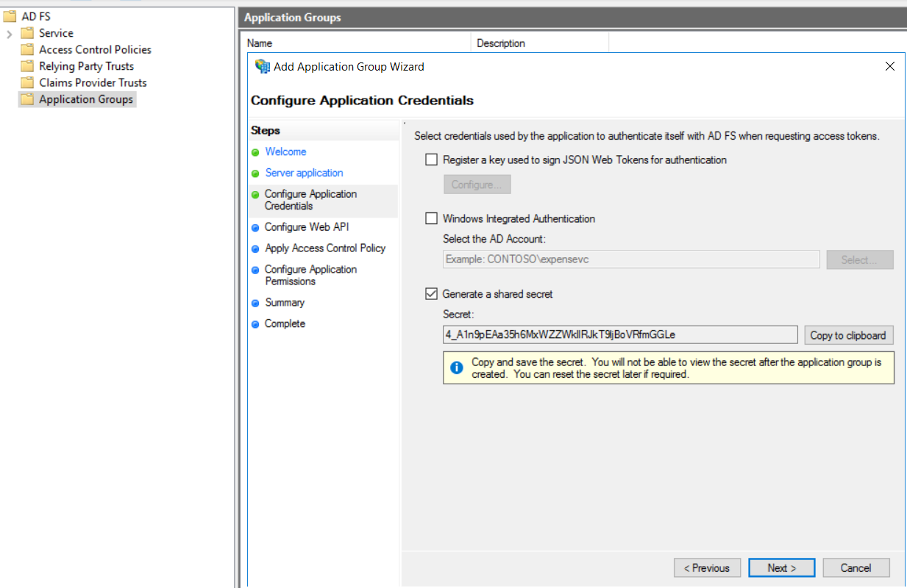Click the blue information icon beside secret notice
907x588 pixels.
click(x=456, y=367)
